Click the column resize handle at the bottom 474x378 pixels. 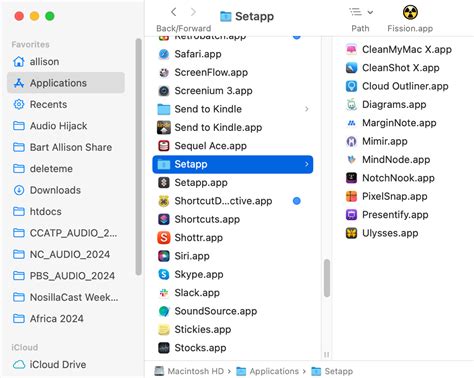(x=327, y=354)
